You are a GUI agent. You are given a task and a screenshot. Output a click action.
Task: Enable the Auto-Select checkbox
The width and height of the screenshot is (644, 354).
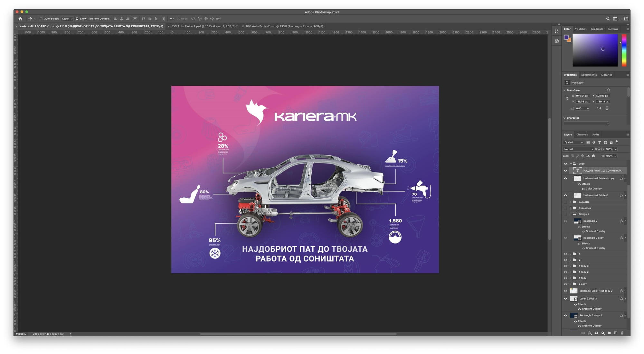click(41, 19)
